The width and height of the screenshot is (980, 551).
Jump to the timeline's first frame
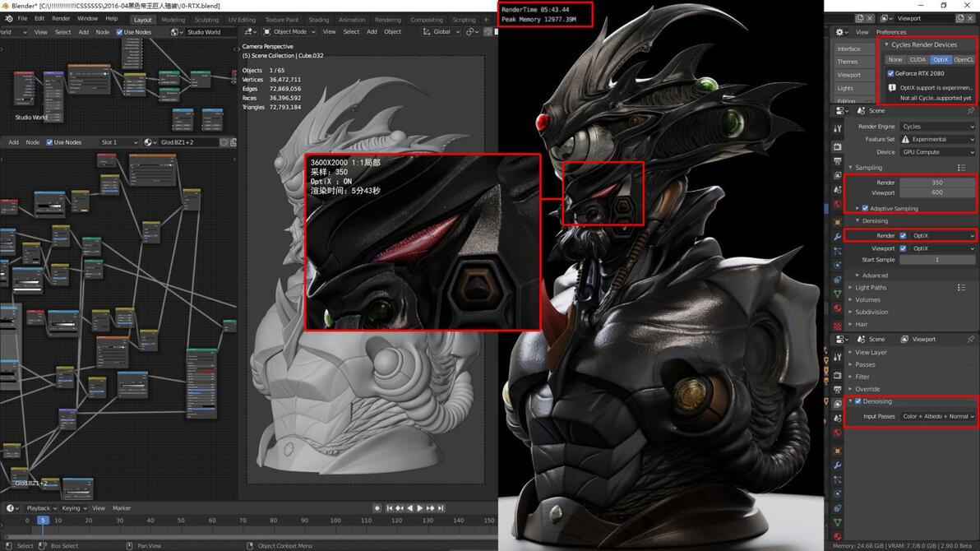[x=390, y=508]
